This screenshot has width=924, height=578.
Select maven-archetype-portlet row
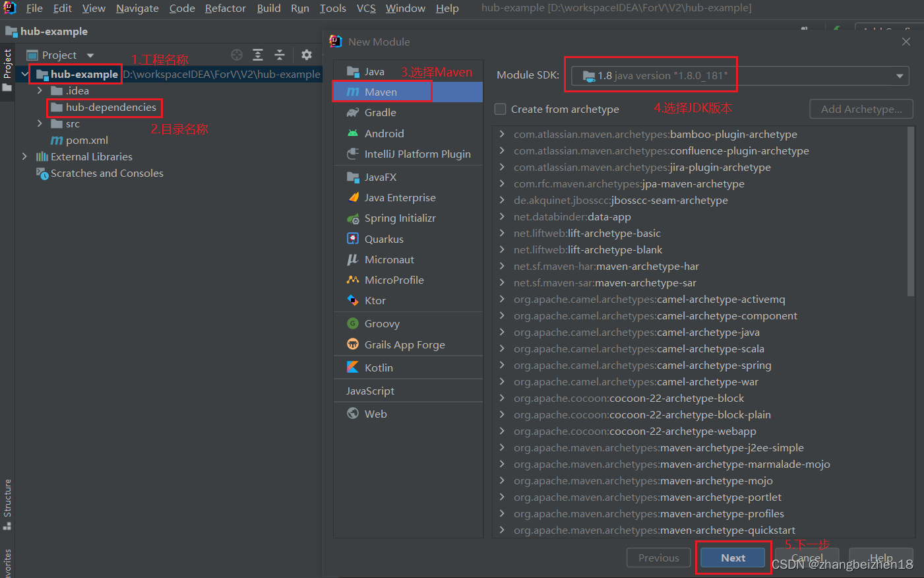pos(700,497)
